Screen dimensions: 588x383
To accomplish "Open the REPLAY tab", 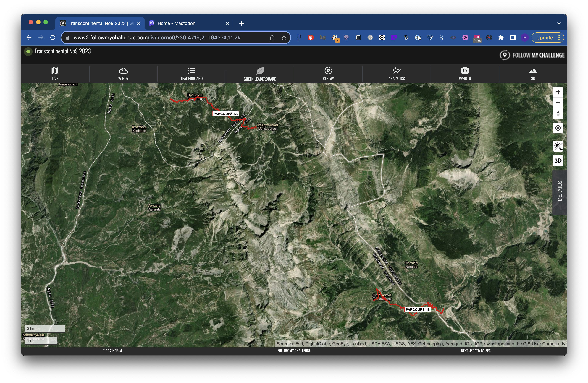I will coord(328,74).
